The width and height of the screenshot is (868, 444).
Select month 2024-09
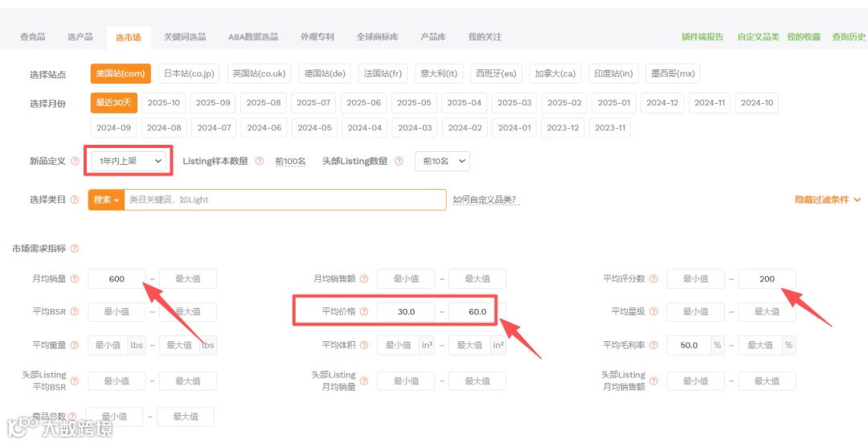click(113, 128)
